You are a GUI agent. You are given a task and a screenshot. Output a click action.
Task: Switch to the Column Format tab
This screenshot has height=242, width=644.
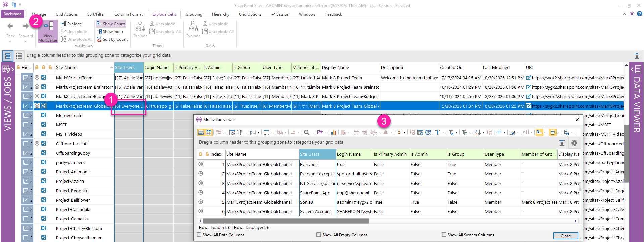(x=129, y=14)
